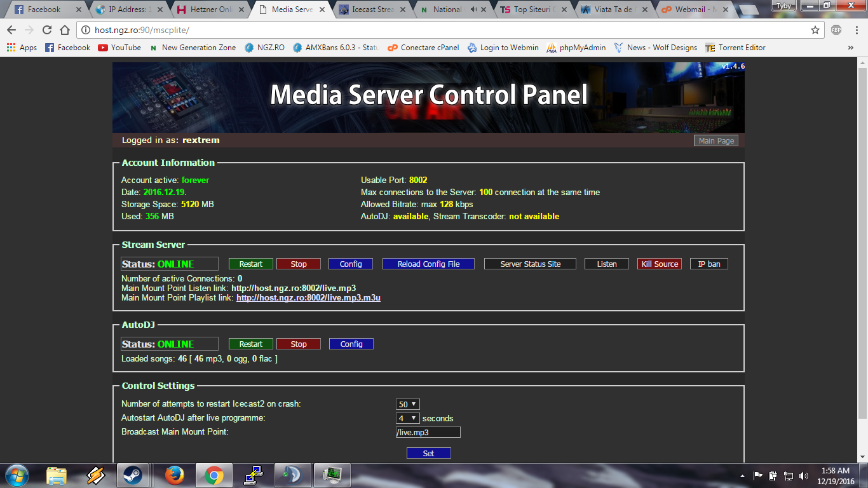Open the AutoDJ autostart seconds dropdown
868x488 pixels.
[x=407, y=418]
